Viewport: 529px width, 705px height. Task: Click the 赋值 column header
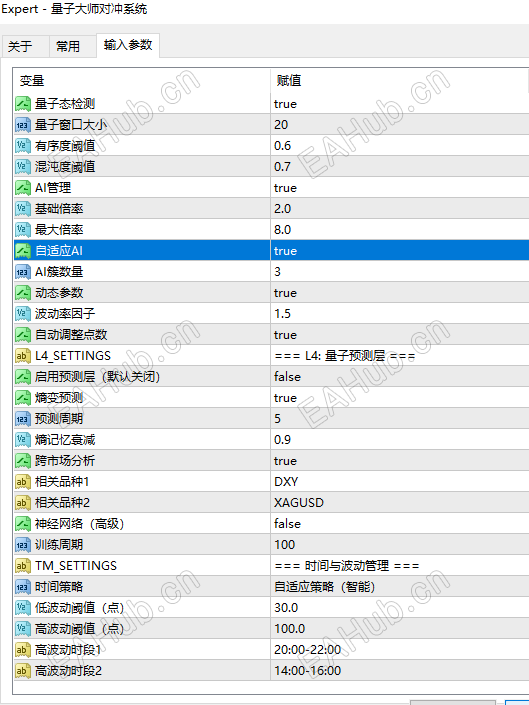[x=400, y=81]
